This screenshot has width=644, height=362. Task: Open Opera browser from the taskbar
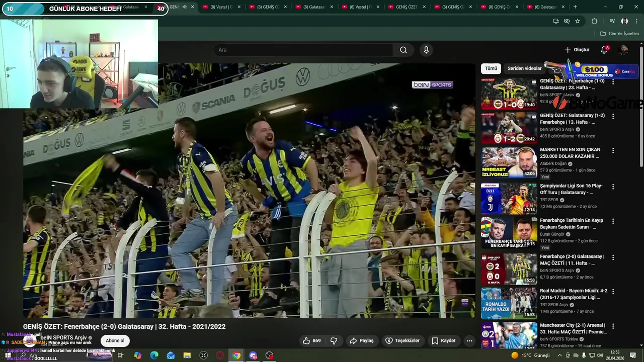pos(220,355)
